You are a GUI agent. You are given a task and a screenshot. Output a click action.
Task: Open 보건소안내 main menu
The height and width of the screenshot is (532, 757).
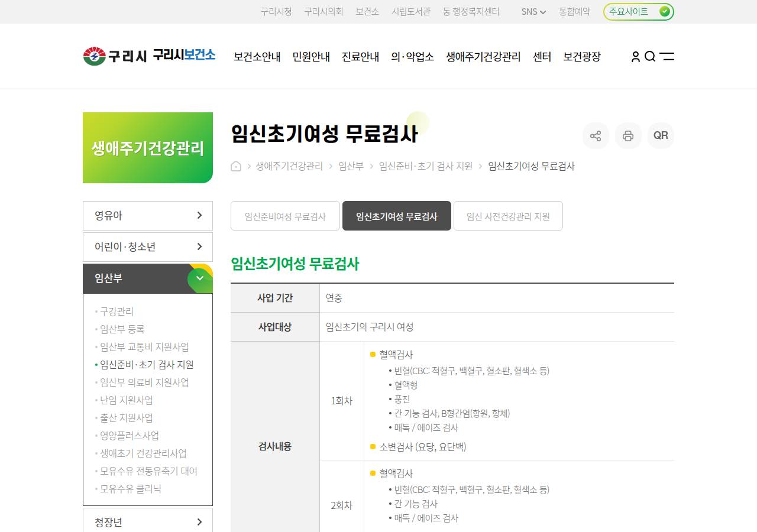(257, 57)
